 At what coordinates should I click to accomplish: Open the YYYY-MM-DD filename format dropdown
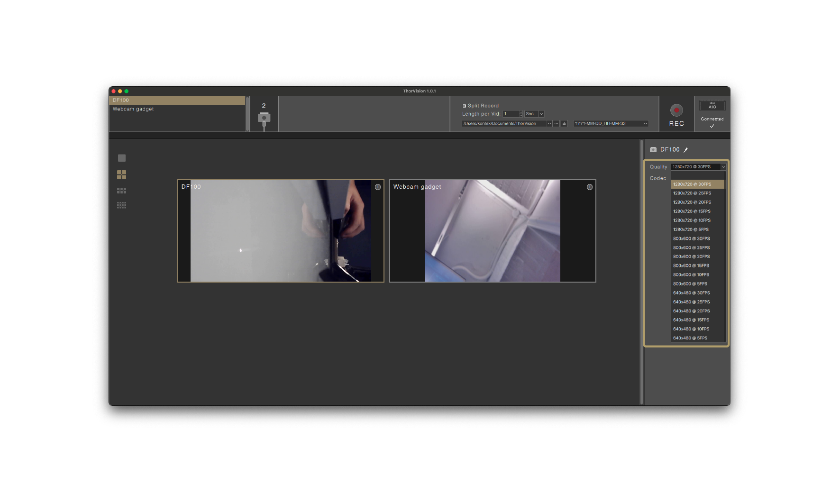point(646,123)
